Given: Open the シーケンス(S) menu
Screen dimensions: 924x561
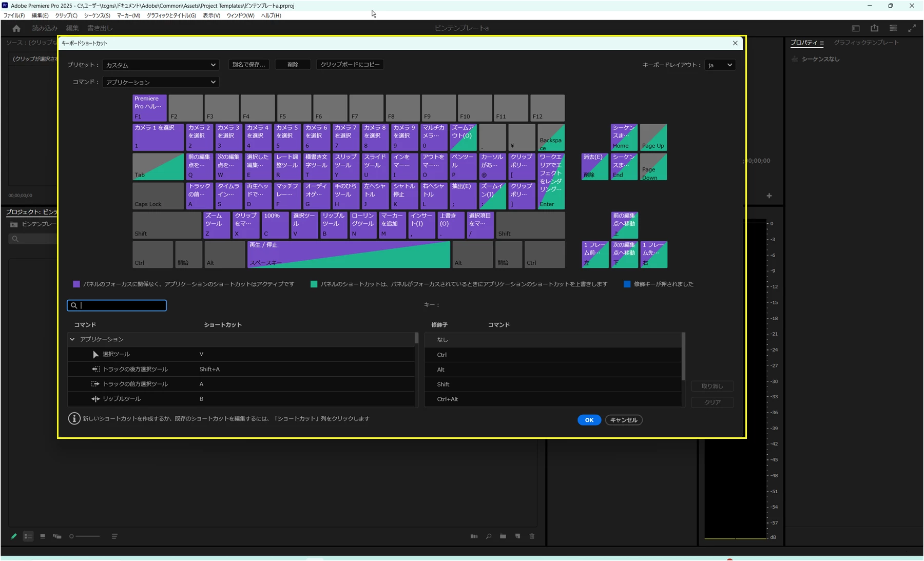Looking at the screenshot, I should 97,15.
